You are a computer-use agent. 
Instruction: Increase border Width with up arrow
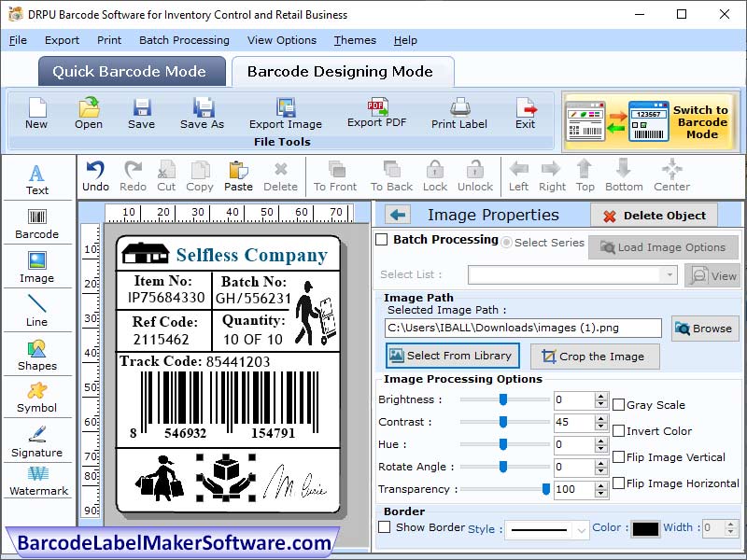[x=731, y=524]
